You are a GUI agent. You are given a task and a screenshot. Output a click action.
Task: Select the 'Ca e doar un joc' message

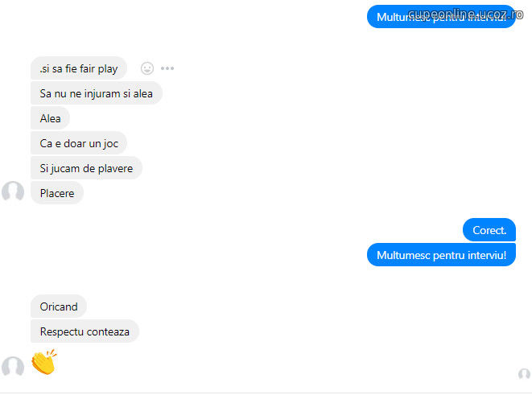(x=79, y=143)
